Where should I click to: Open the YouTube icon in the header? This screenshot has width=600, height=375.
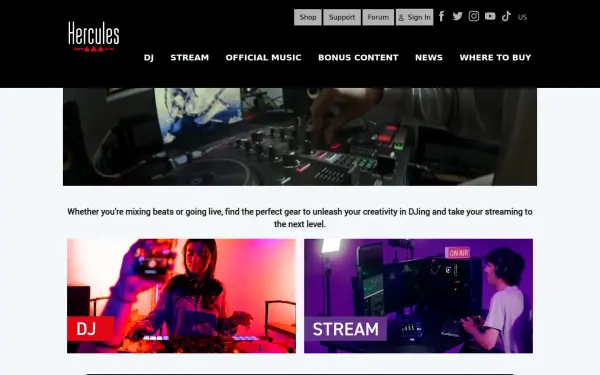pyautogui.click(x=490, y=16)
